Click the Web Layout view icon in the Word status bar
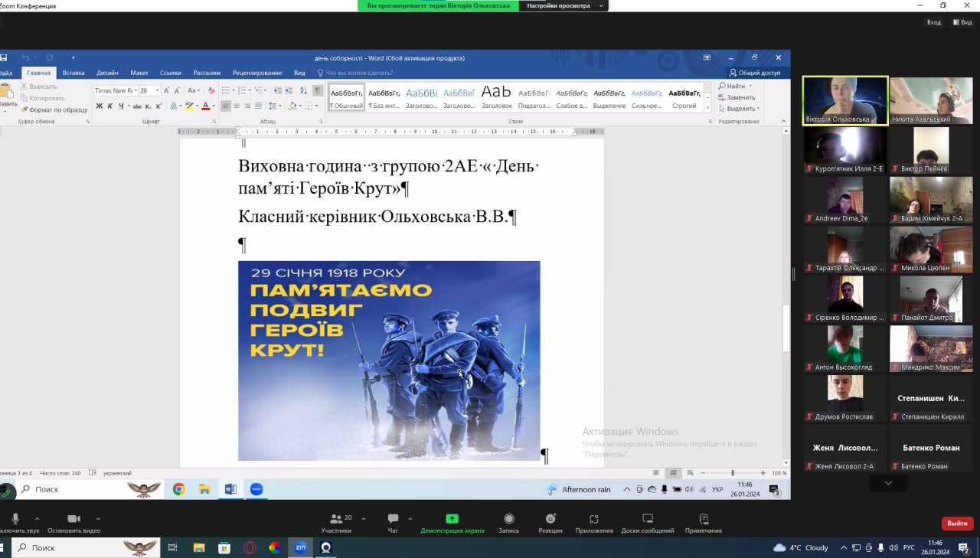Image resolution: width=980 pixels, height=558 pixels. click(690, 473)
